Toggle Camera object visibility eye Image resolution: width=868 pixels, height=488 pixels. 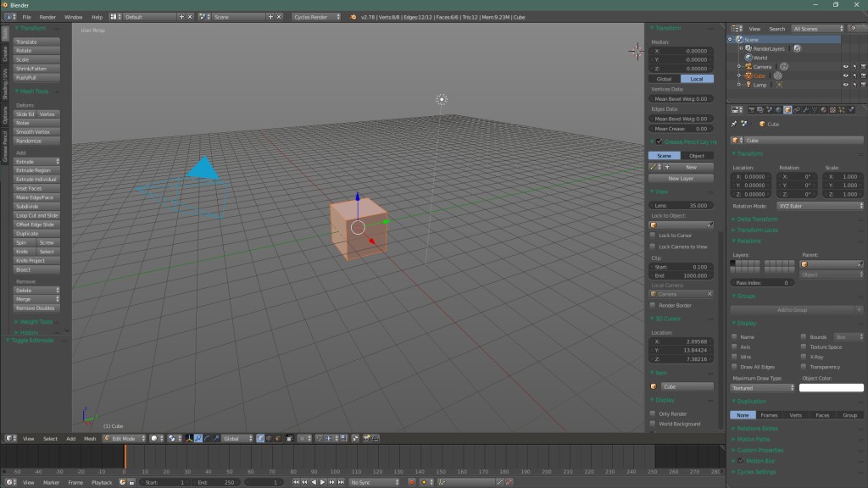click(848, 66)
